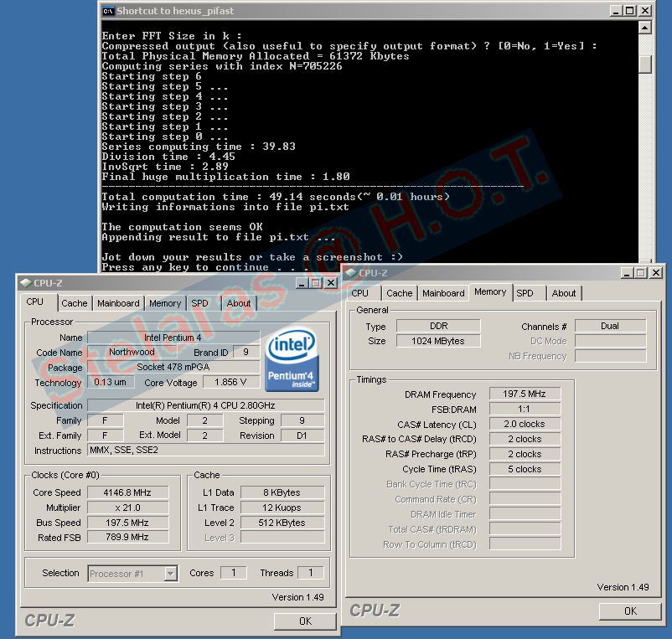The height and width of the screenshot is (639, 672).
Task: Click the Core Speed value 4146.8 MHz
Action: pyautogui.click(x=127, y=492)
